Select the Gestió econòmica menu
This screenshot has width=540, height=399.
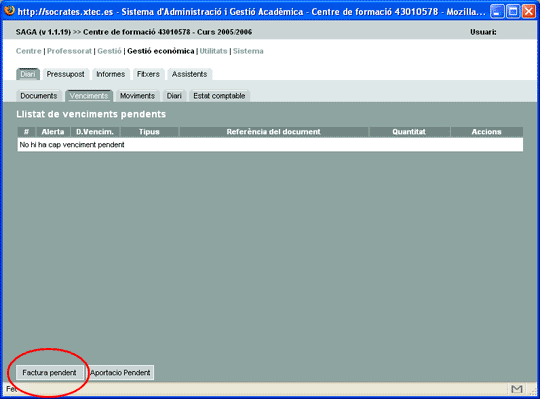pyautogui.click(x=161, y=51)
